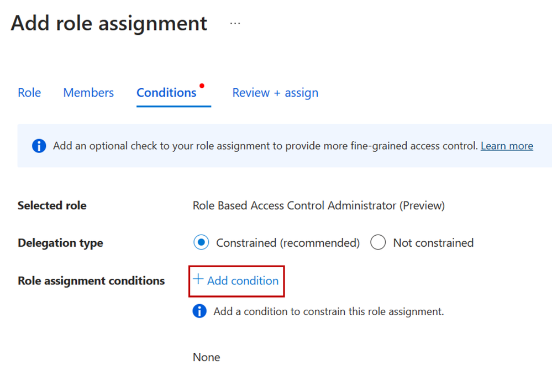Select the Conditions tab
The image size is (552, 392).
(x=166, y=93)
